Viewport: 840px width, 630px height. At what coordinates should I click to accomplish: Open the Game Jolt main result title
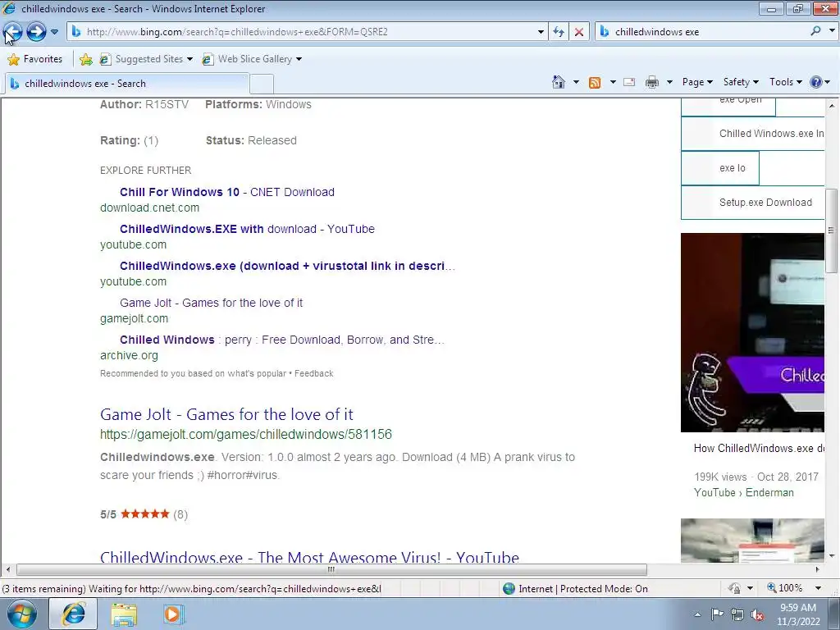coord(226,414)
